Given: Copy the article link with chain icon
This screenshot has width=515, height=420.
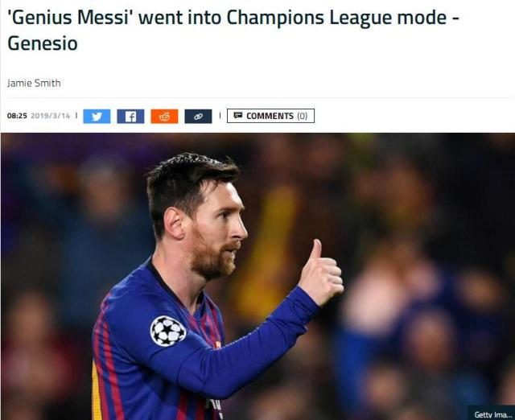Looking at the screenshot, I should pos(198,116).
